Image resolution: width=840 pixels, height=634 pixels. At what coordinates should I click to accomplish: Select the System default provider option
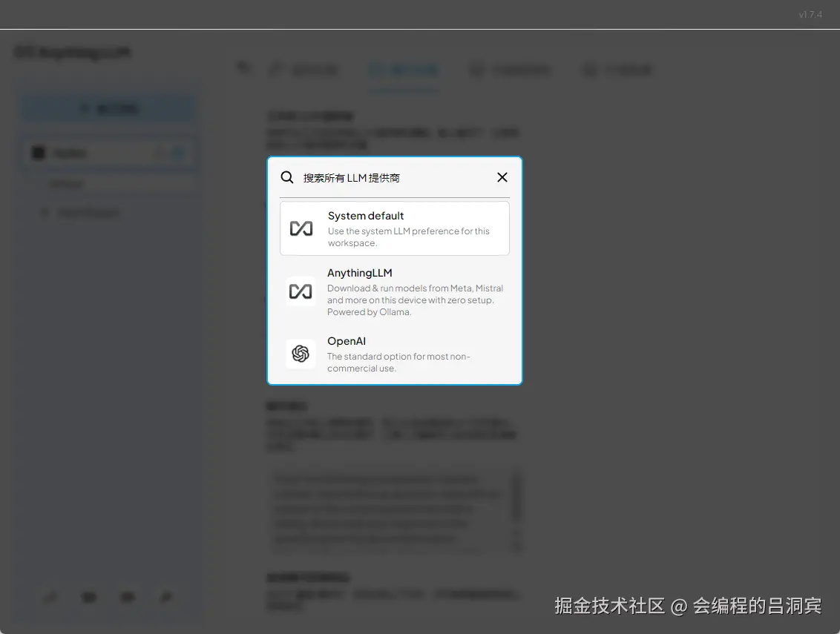(394, 228)
